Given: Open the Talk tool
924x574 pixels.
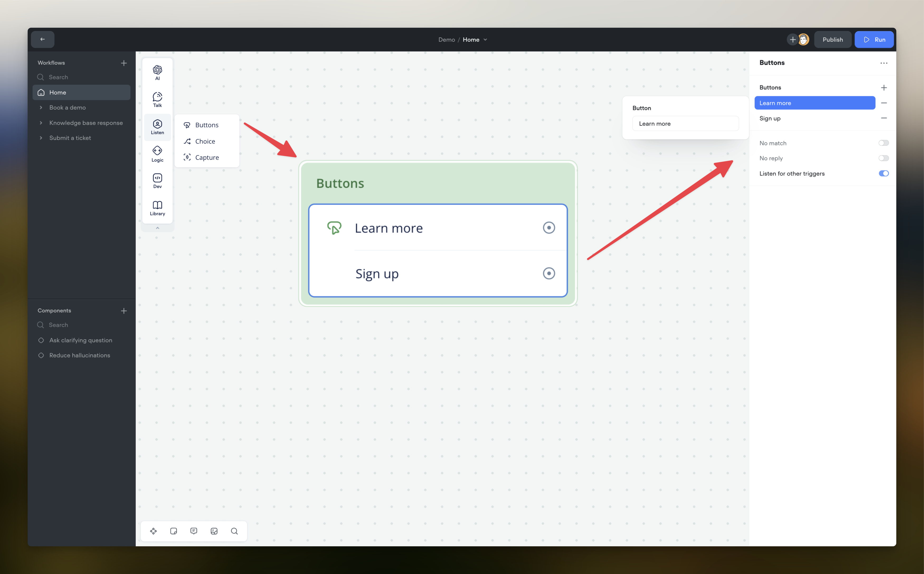Looking at the screenshot, I should coord(157,99).
